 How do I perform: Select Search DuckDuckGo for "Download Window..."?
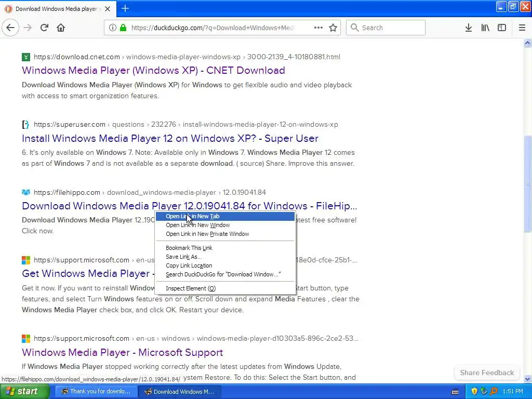tap(225, 274)
